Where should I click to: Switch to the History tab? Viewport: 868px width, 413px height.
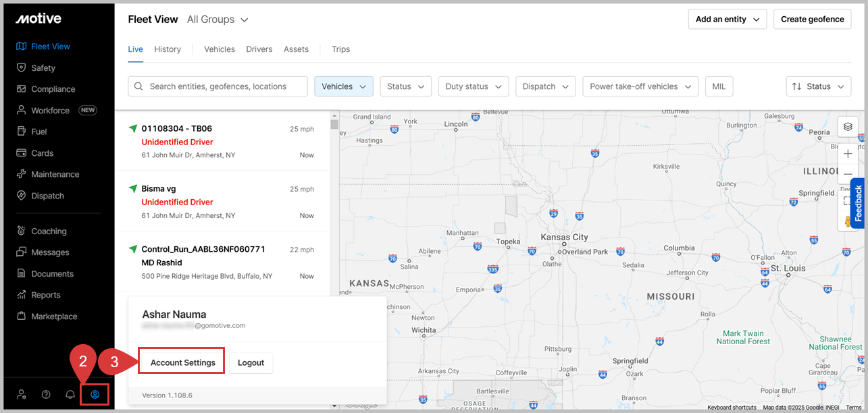168,49
